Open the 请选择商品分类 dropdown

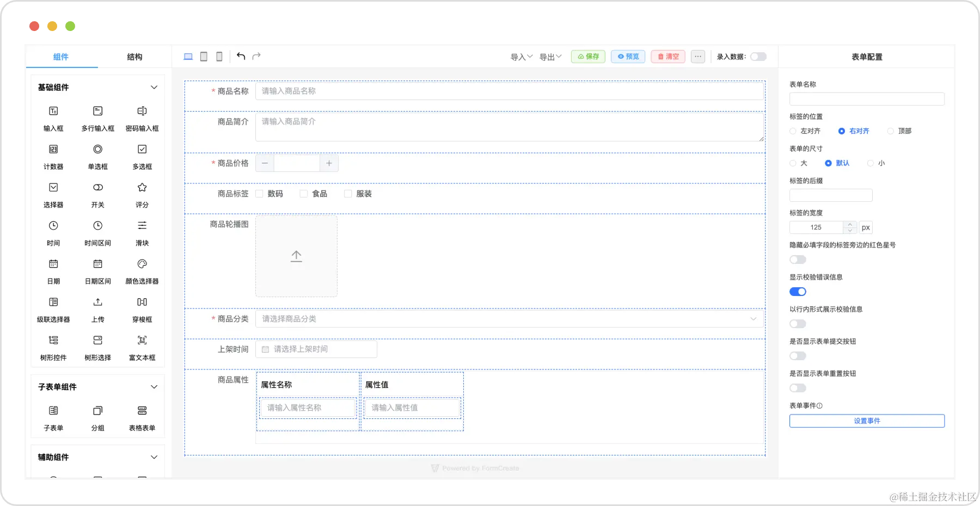point(509,319)
